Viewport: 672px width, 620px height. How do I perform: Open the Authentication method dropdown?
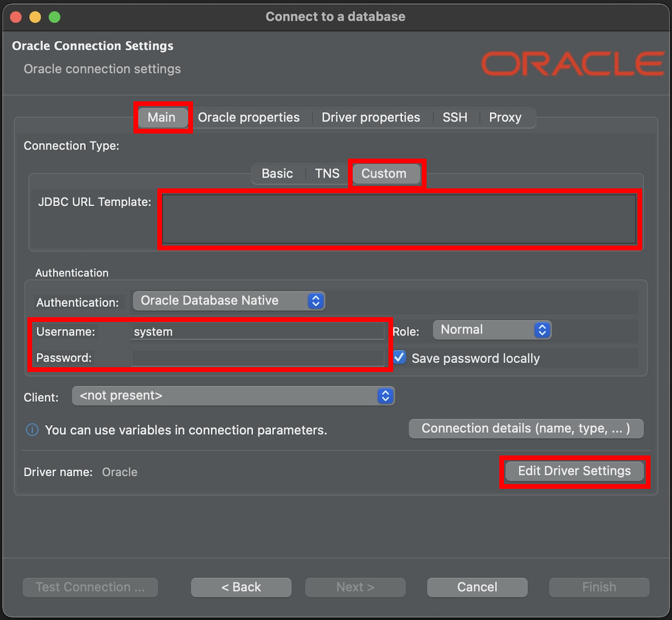coord(229,301)
